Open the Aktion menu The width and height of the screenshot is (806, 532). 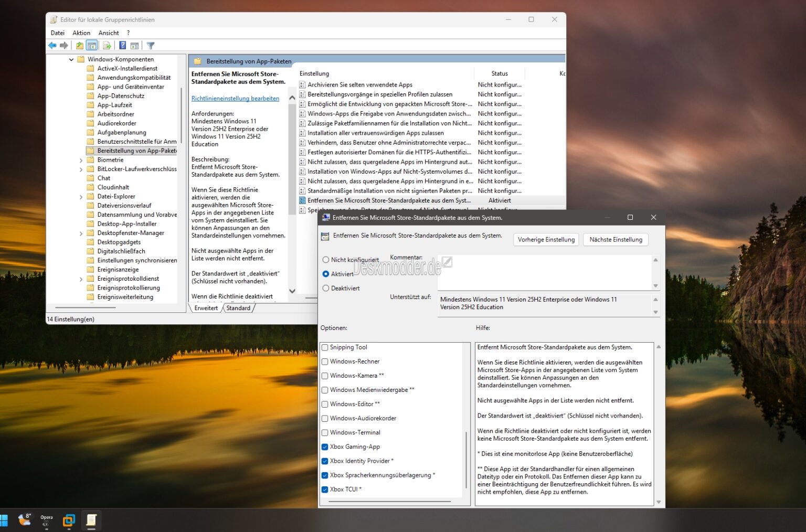(x=81, y=33)
